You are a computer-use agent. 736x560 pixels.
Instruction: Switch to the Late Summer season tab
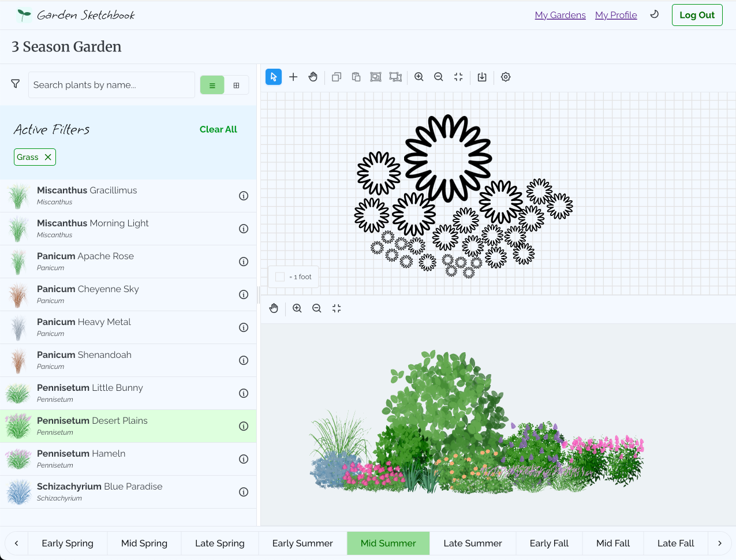point(473,543)
